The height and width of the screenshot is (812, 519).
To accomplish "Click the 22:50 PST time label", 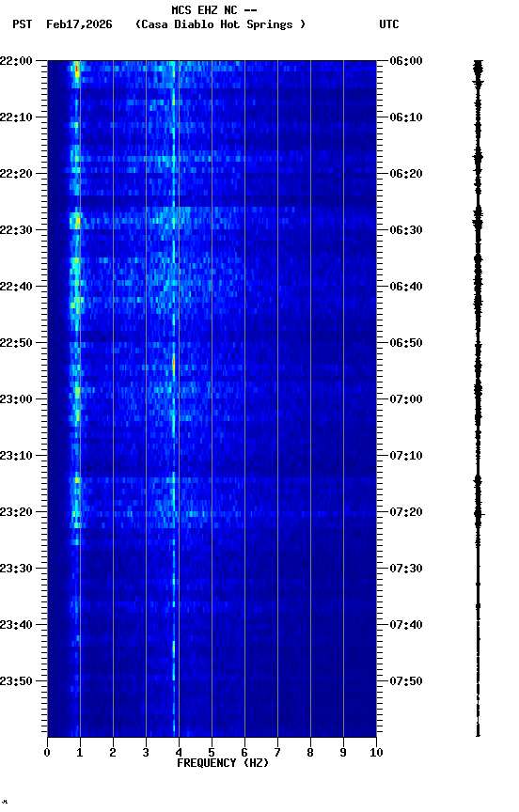I will 16,343.
